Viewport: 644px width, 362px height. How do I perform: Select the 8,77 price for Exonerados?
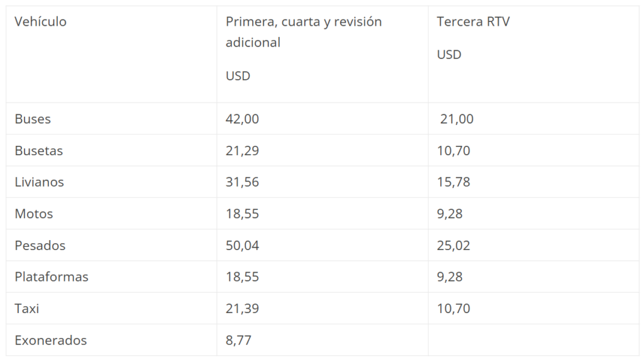tap(238, 340)
